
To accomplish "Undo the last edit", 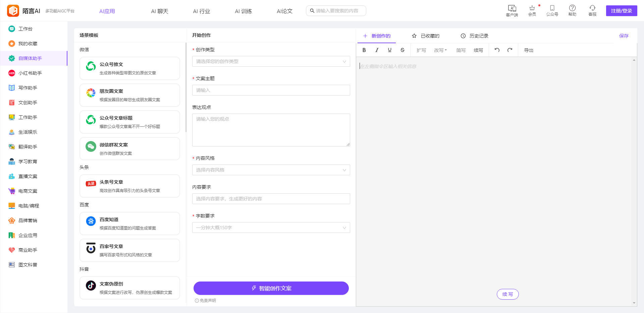I will point(497,50).
